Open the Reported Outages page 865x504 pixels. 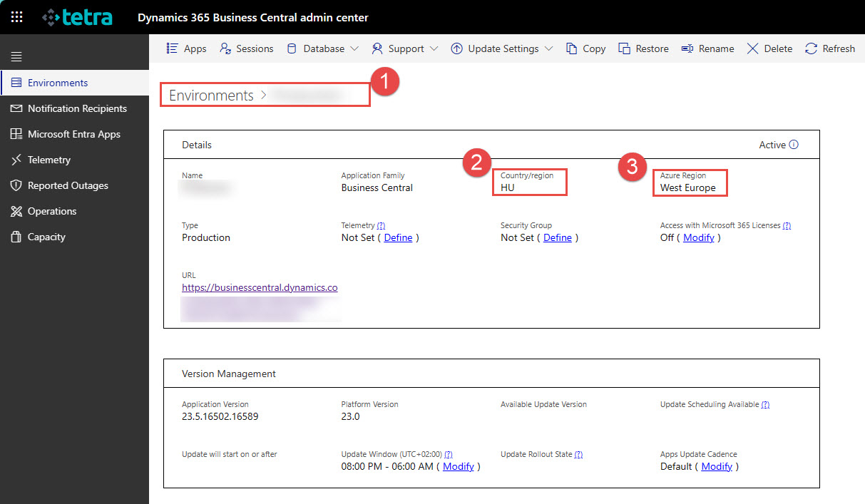[x=68, y=185]
